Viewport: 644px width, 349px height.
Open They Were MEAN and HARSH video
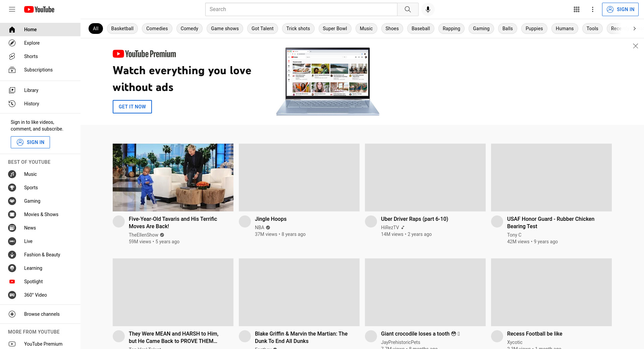[174, 337]
